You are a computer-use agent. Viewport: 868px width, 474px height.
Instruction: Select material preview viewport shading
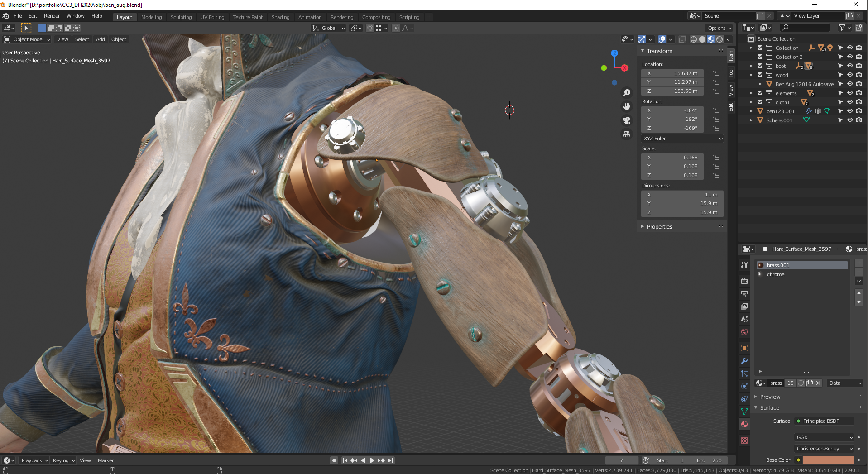tap(711, 39)
